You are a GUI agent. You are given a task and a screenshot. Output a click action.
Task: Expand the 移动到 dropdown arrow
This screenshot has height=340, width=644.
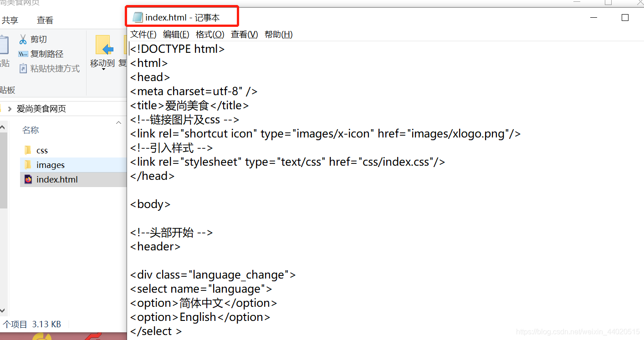pos(103,70)
